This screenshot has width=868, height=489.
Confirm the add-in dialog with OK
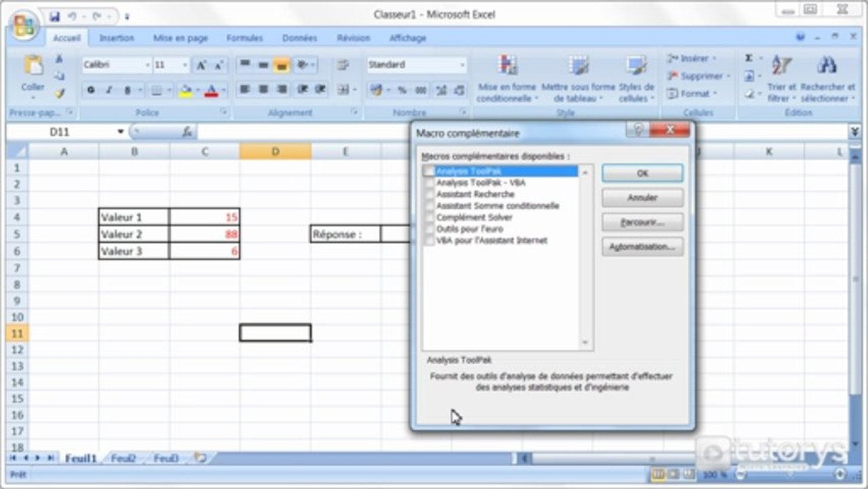click(x=642, y=173)
